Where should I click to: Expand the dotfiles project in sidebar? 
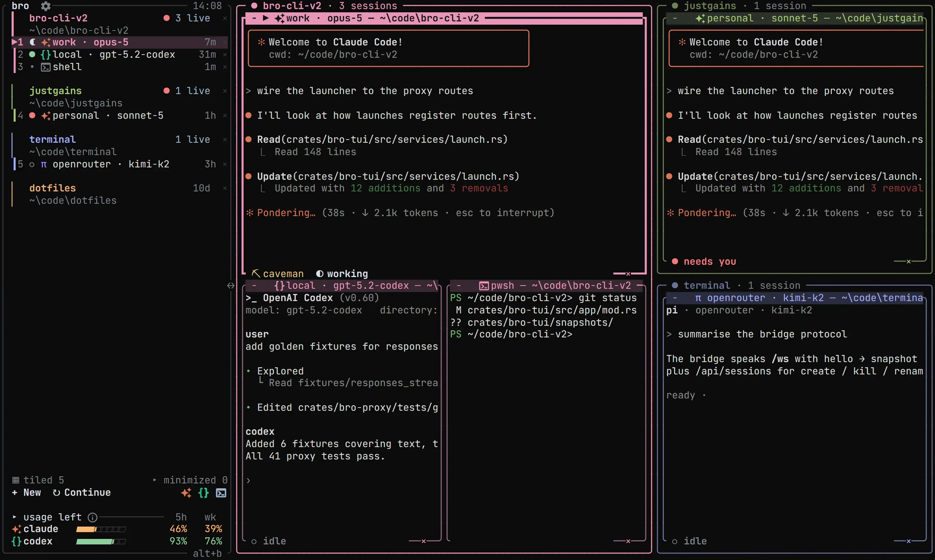(x=53, y=188)
